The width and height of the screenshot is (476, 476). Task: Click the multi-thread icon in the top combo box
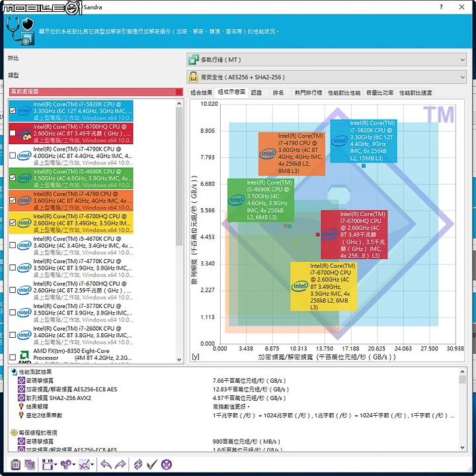[193, 59]
